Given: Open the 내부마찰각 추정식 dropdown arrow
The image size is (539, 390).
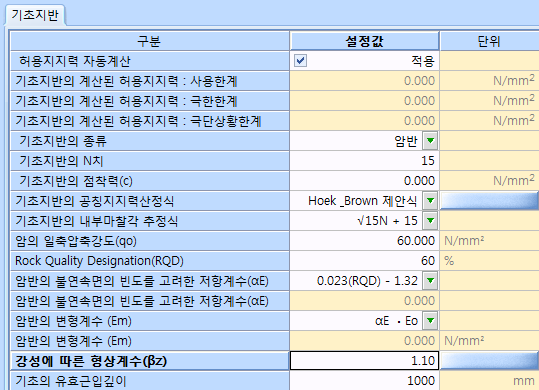Looking at the screenshot, I should pyautogui.click(x=430, y=221).
